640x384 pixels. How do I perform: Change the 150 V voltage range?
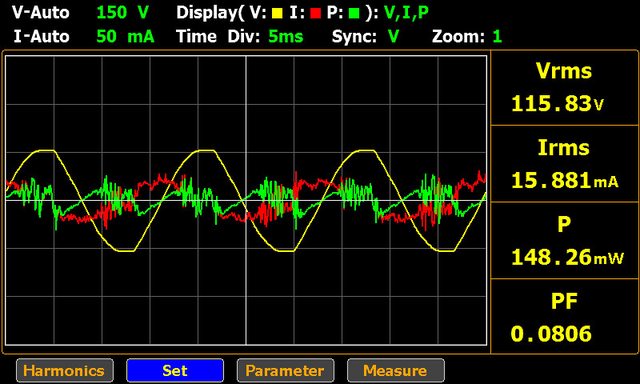pyautogui.click(x=122, y=13)
